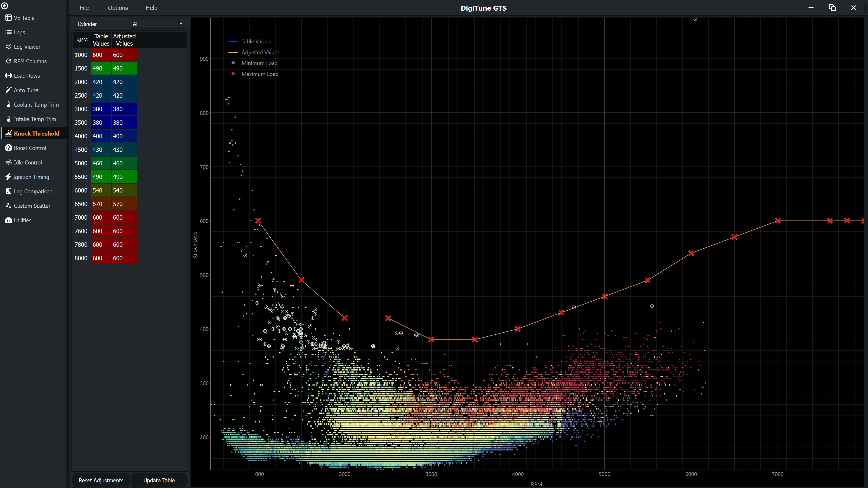The height and width of the screenshot is (488, 868).
Task: Click the Cylinder 'All' combo box field
Action: click(x=157, y=24)
